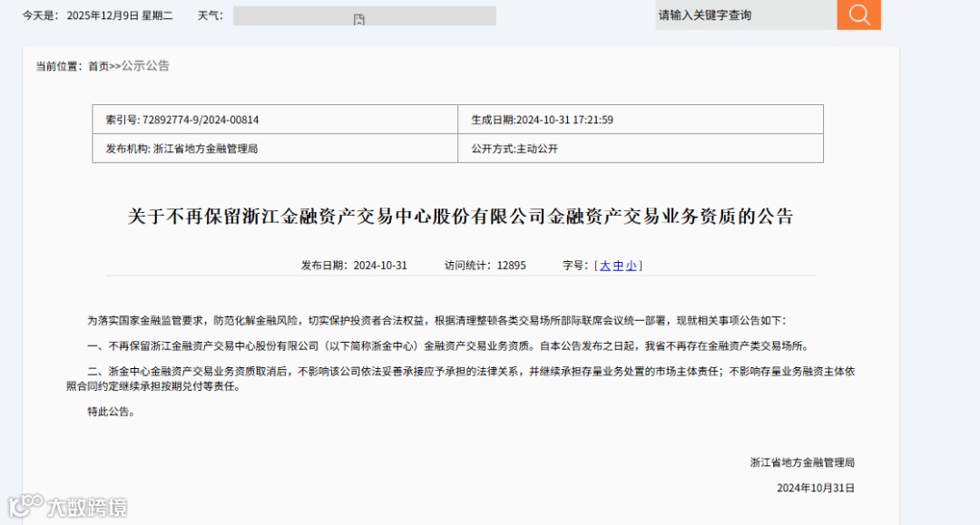Open the 首页 breadcrumb link
Image resolution: width=980 pixels, height=525 pixels.
click(x=98, y=66)
